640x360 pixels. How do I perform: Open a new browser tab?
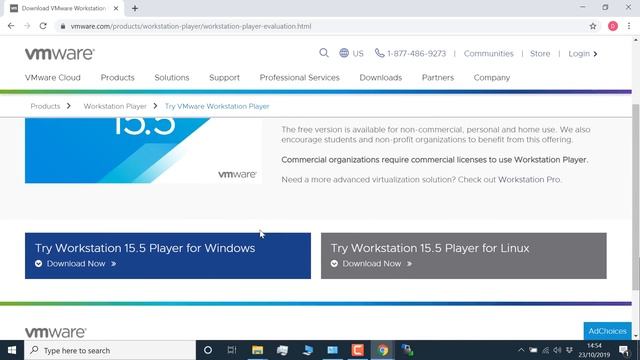[135, 8]
